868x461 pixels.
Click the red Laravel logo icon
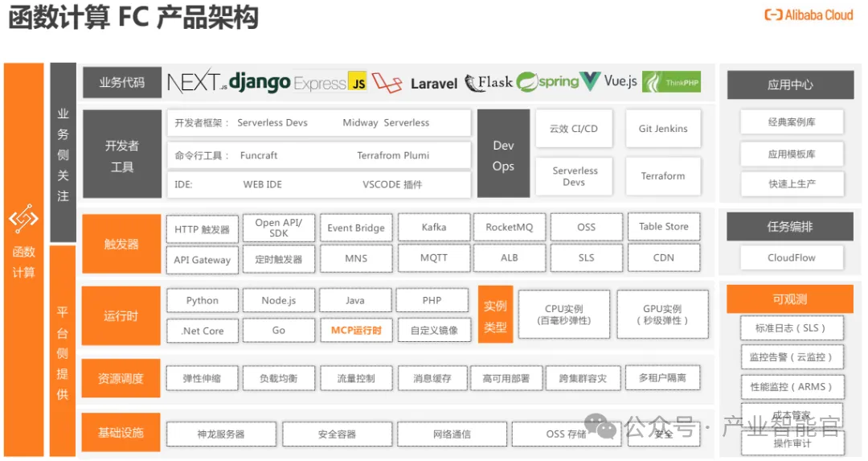coord(387,83)
